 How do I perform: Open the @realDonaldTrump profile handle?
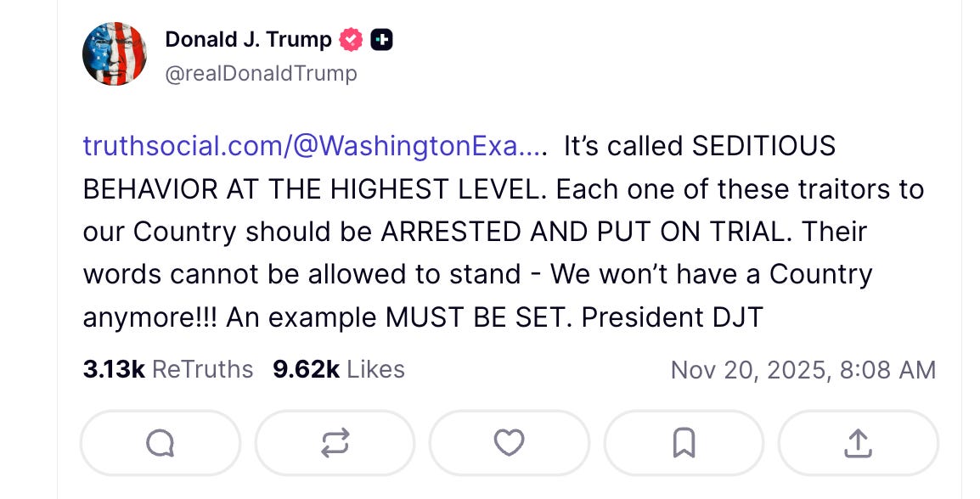pyautogui.click(x=262, y=73)
